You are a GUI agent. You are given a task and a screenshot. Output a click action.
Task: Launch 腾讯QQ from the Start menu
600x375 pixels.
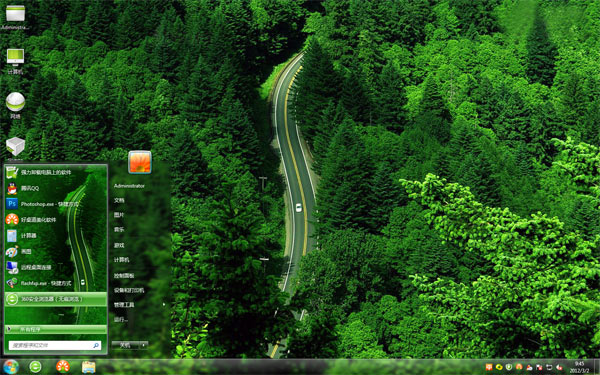[x=55, y=188]
